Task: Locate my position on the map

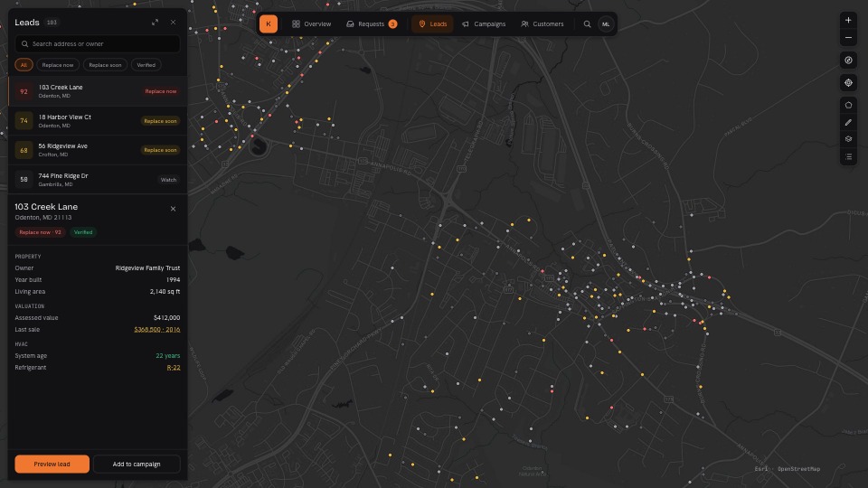Action: [x=848, y=83]
